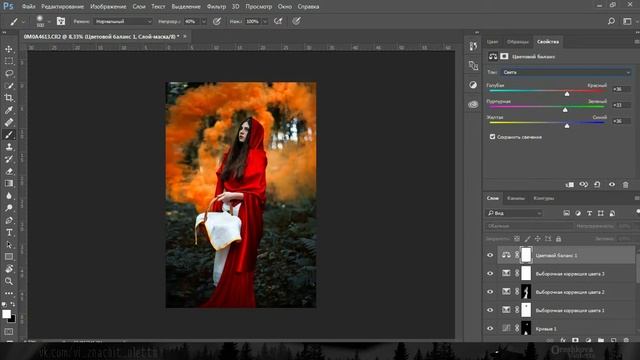This screenshot has width=640, height=360.
Task: Filter layers by type layers (T icon)
Action: pos(589,213)
